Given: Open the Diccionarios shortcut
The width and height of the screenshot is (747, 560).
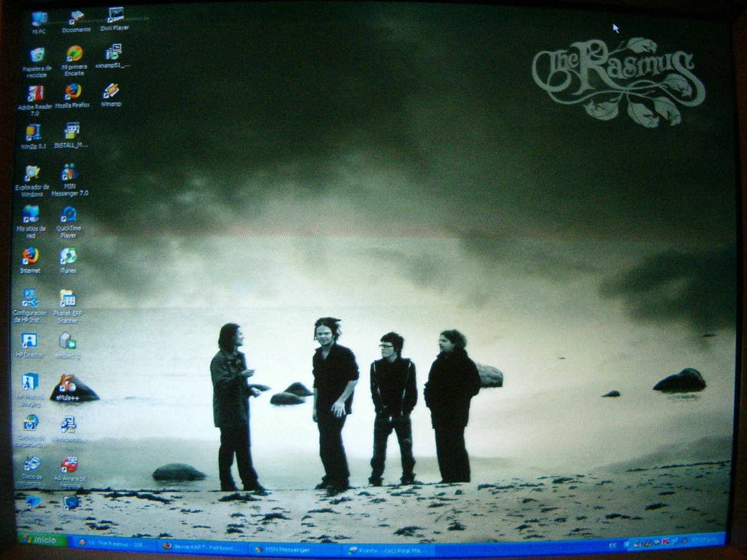Looking at the screenshot, I should 76,22.
